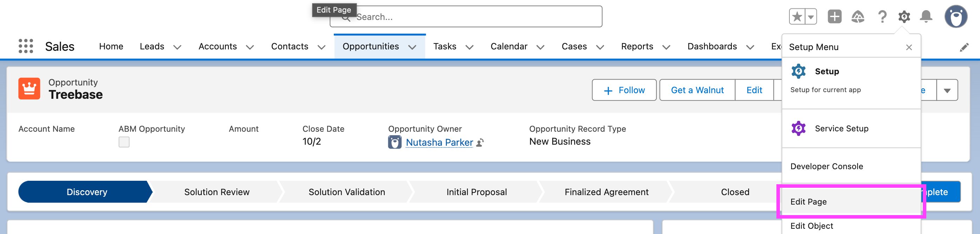Expand the Reports tab dropdown chevron

(666, 47)
